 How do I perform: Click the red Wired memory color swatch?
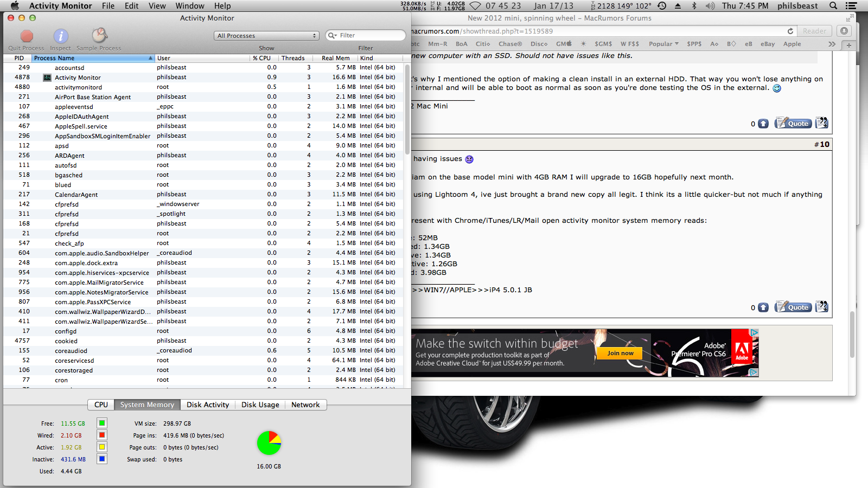pos(102,435)
